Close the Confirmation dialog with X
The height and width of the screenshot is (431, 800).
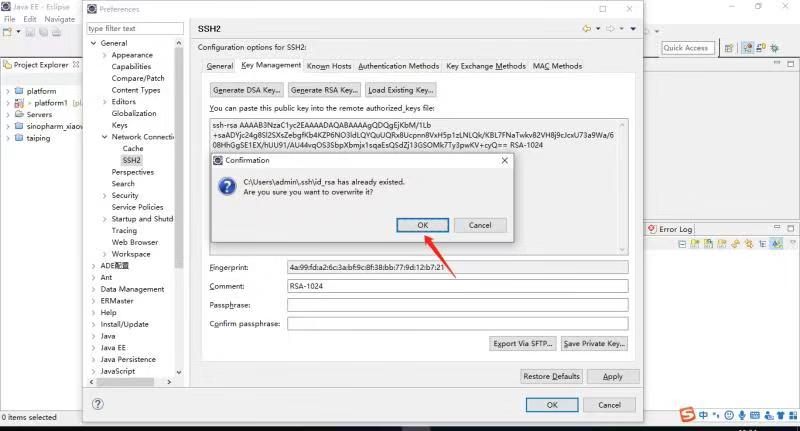(505, 160)
